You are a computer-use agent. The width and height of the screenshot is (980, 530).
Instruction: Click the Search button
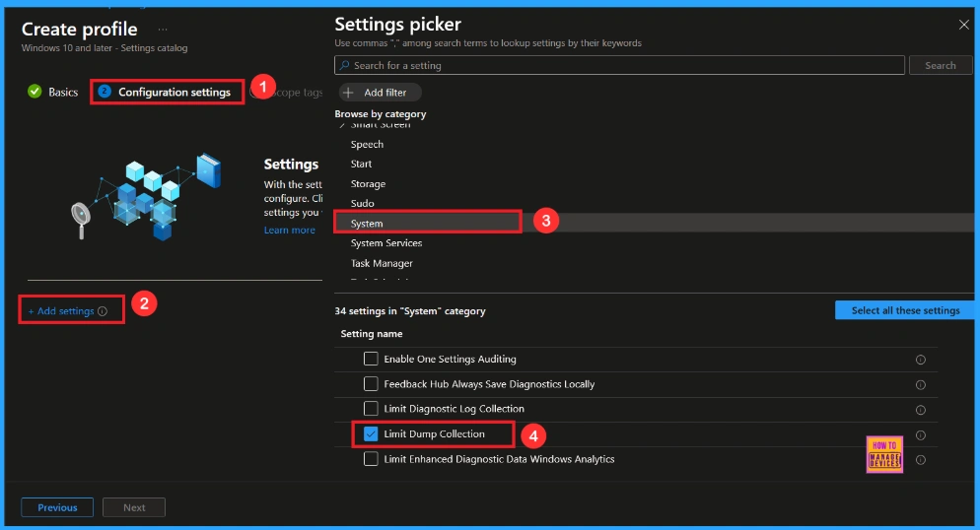pyautogui.click(x=940, y=65)
